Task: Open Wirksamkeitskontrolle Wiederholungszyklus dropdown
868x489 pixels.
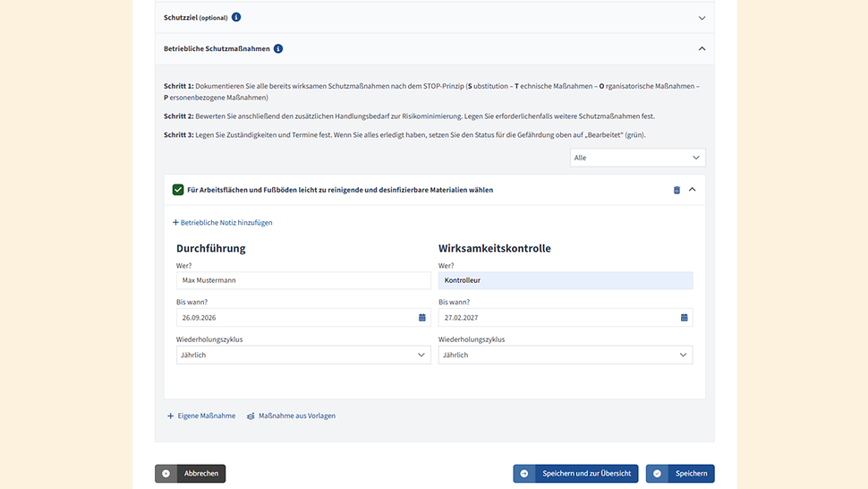Action: tap(566, 355)
